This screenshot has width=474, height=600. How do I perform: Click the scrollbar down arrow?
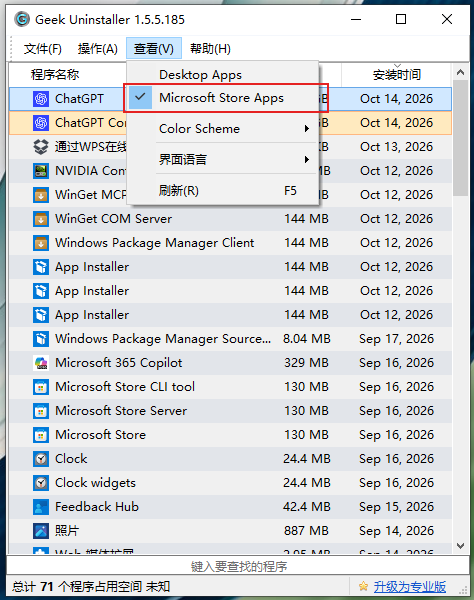(461, 545)
